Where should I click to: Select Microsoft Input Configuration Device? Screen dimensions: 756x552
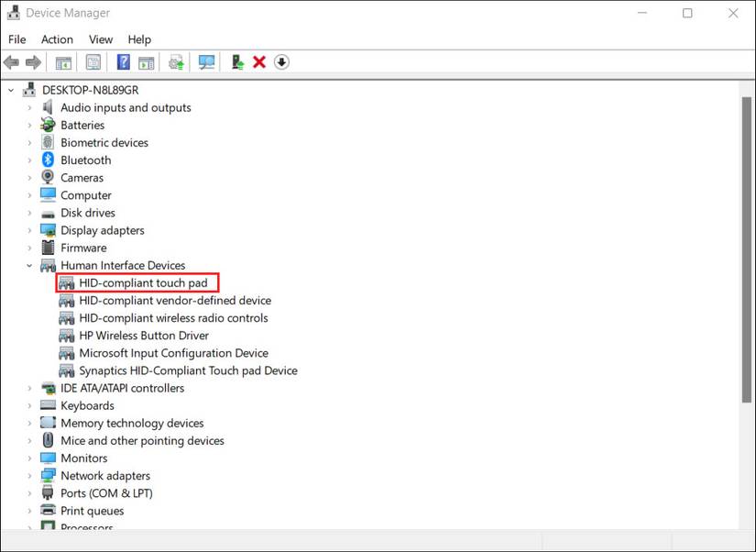pyautogui.click(x=173, y=353)
